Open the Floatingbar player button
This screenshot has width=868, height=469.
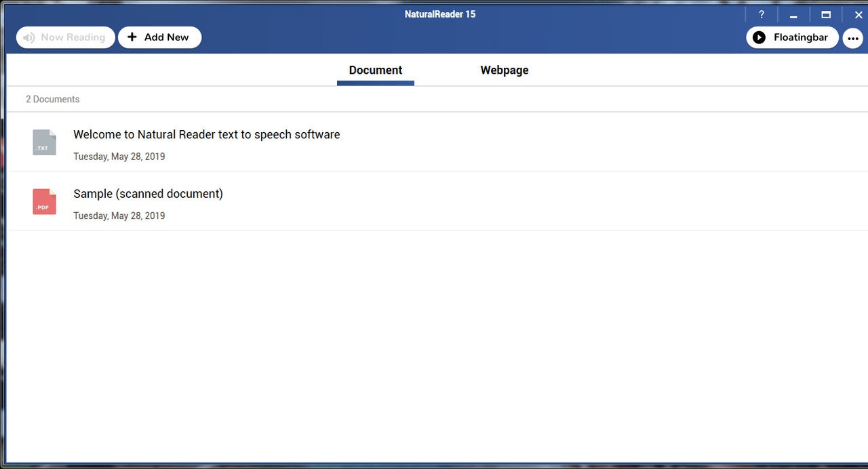792,37
